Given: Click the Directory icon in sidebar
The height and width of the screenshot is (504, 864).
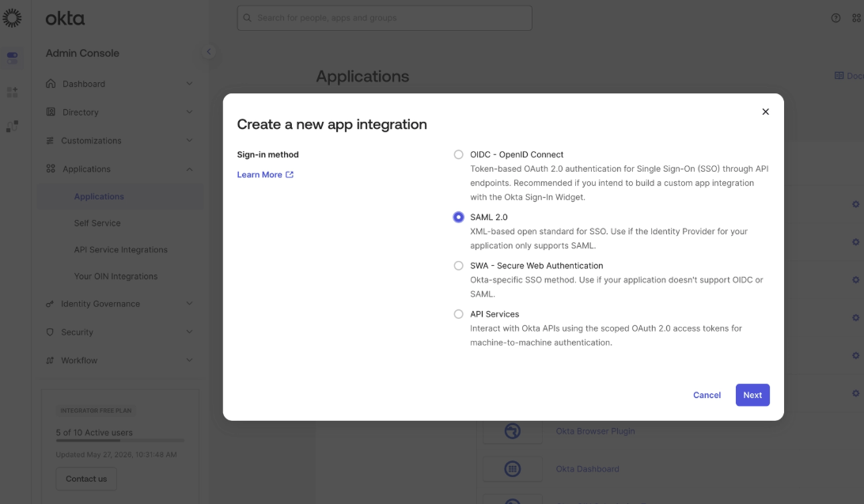Looking at the screenshot, I should [51, 112].
